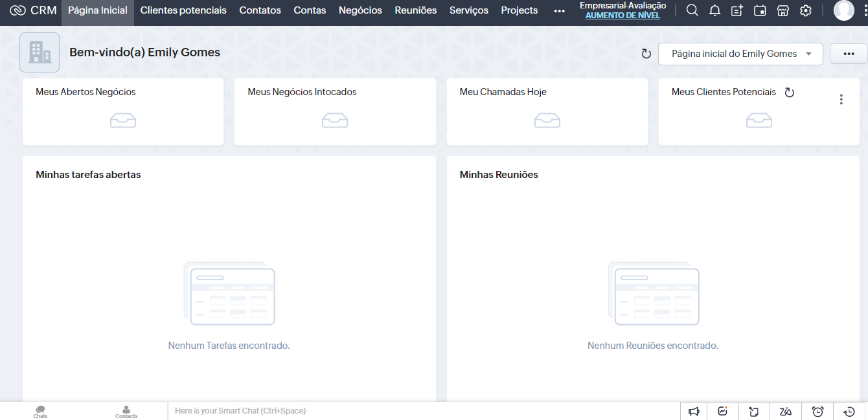Open the reminders alarm clock icon
The width and height of the screenshot is (868, 420).
coord(817,411)
